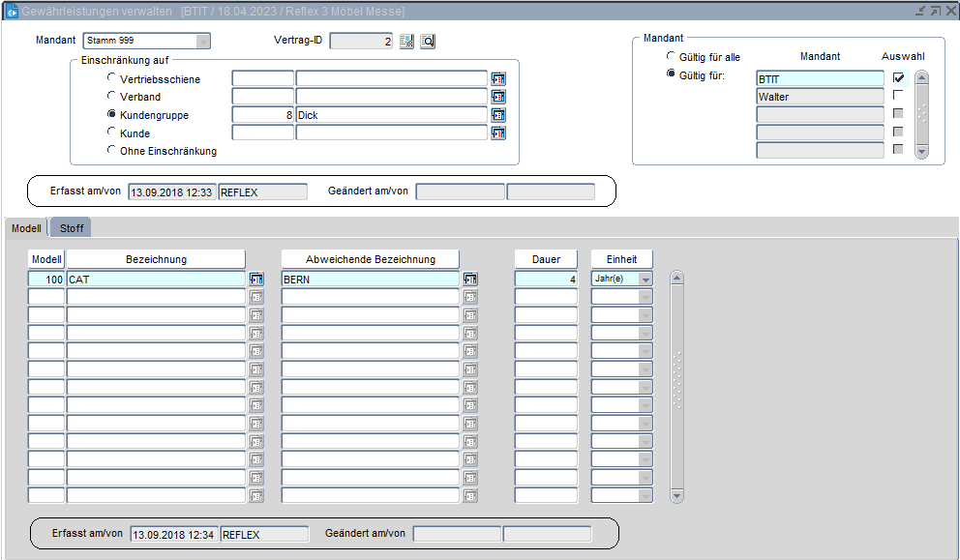This screenshot has width=960, height=560.
Task: Select the Ohne Einschränkung radio button
Action: 112,151
